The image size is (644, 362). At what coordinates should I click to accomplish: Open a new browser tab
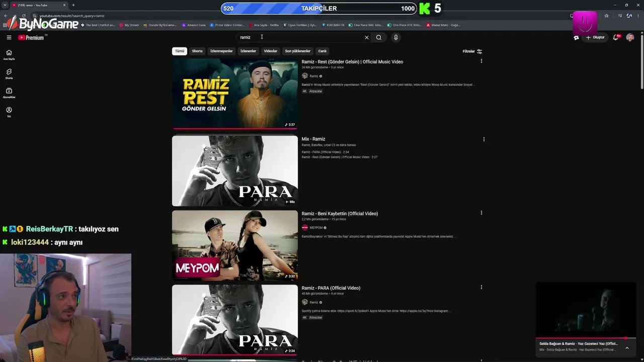click(x=73, y=5)
